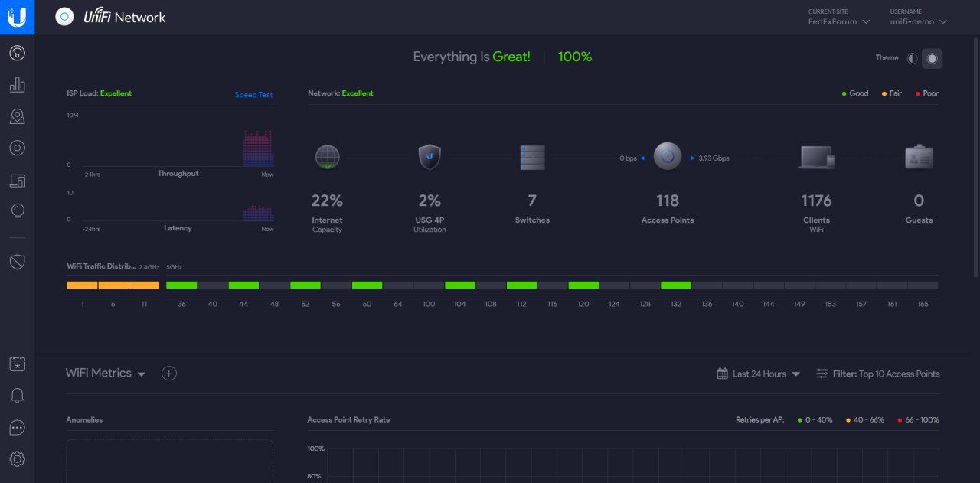The image size is (980, 483).
Task: Click the Access Points disc icon
Action: 667,157
